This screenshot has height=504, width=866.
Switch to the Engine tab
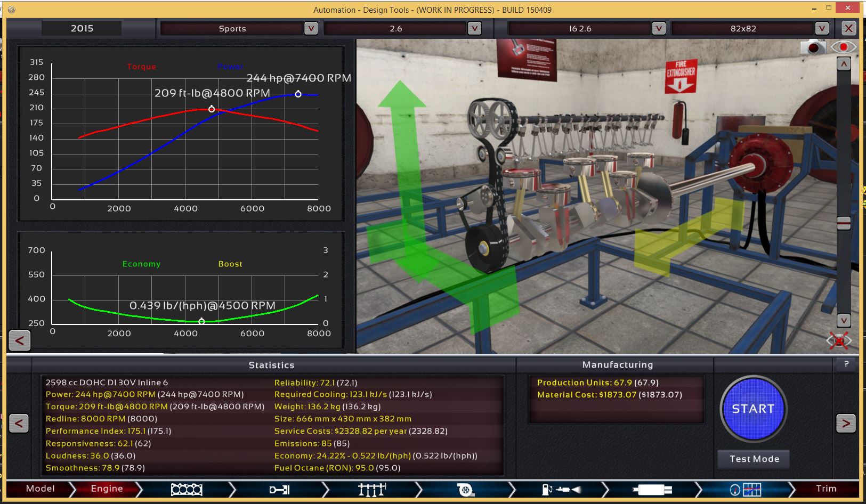107,489
